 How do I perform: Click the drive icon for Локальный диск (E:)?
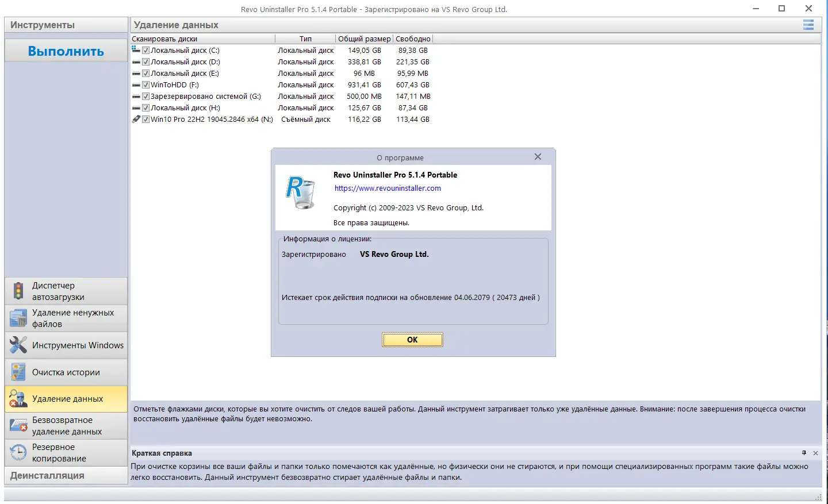pos(136,73)
